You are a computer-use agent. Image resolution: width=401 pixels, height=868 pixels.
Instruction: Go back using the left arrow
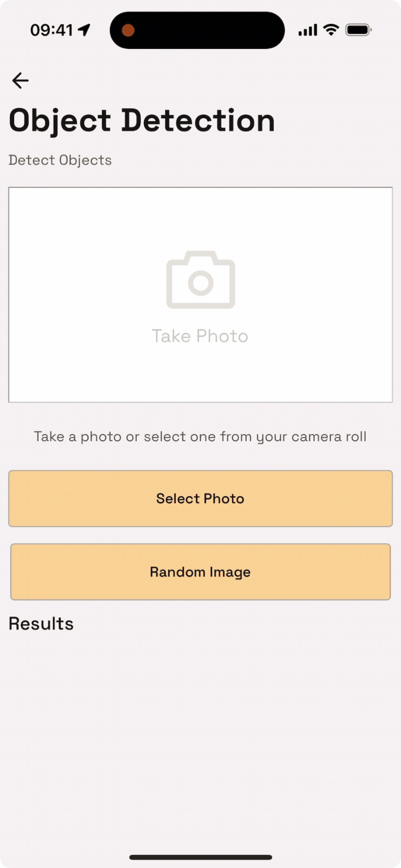[20, 81]
